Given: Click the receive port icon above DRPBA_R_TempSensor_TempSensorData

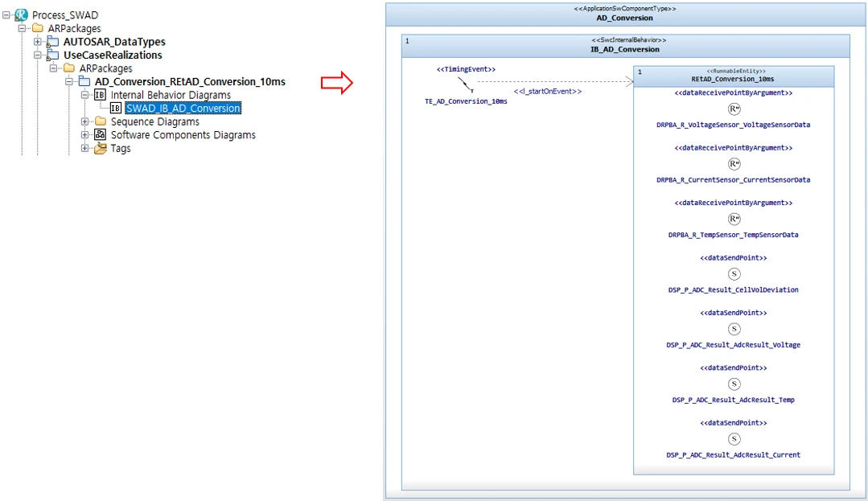Looking at the screenshot, I should tap(734, 219).
